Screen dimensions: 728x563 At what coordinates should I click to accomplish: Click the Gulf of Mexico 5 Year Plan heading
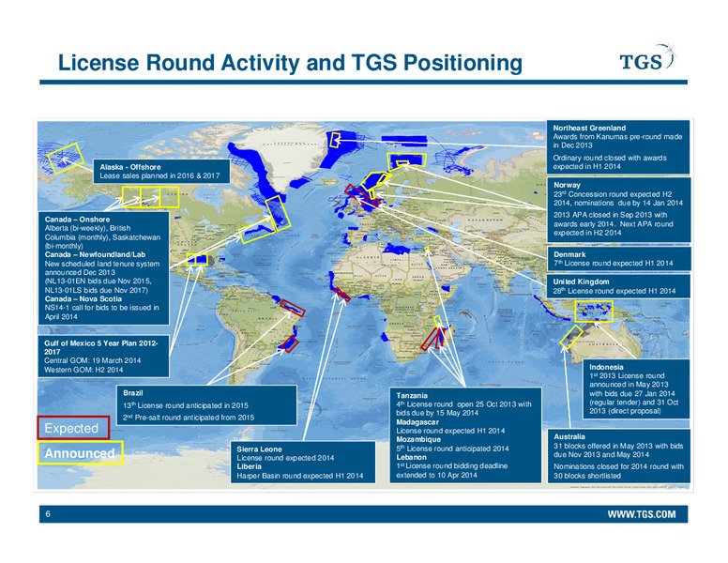pos(100,347)
